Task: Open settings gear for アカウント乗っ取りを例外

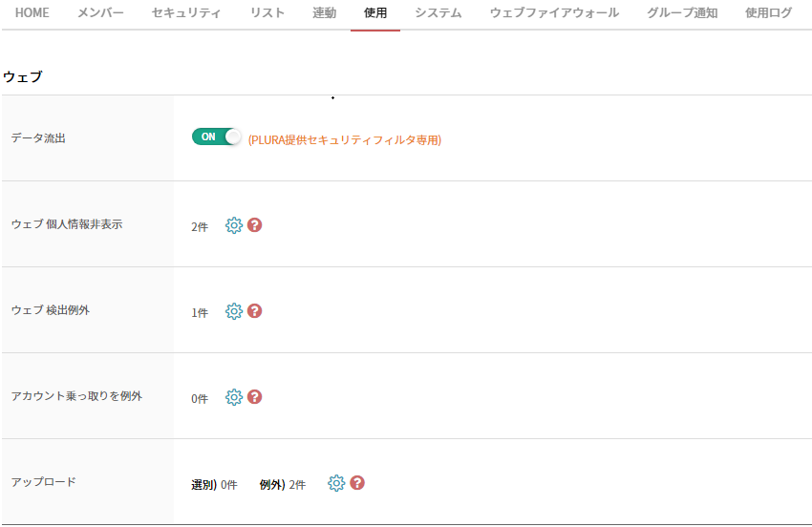Action: pos(234,397)
